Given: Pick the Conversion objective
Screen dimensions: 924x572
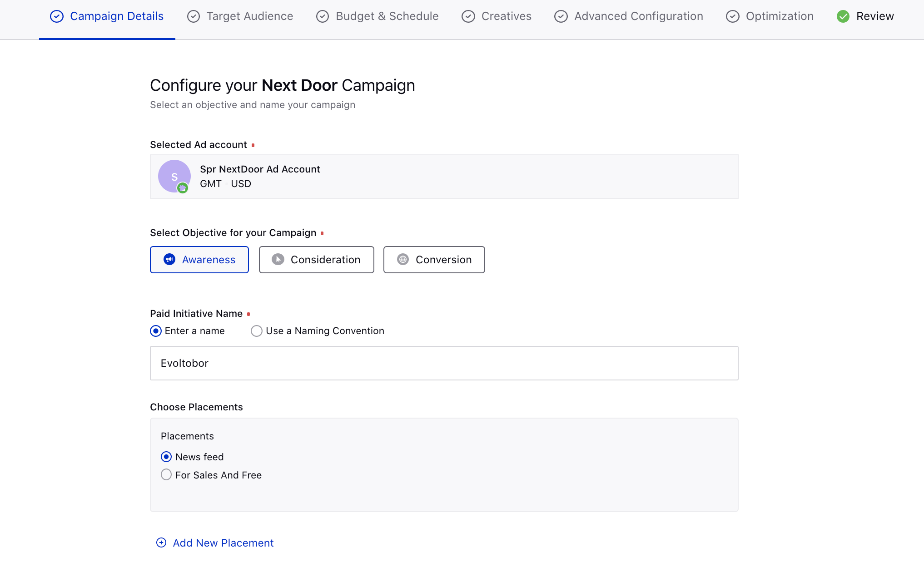Looking at the screenshot, I should point(434,260).
